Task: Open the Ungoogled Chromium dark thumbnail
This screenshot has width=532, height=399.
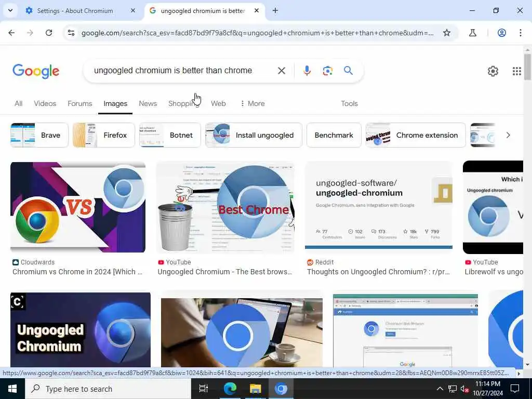Action: point(81,330)
